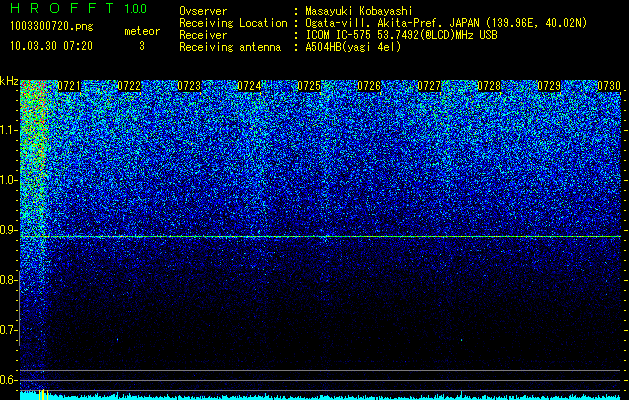629x400 pixels.
Task: Click the meteor count value 3
Action: (x=142, y=46)
